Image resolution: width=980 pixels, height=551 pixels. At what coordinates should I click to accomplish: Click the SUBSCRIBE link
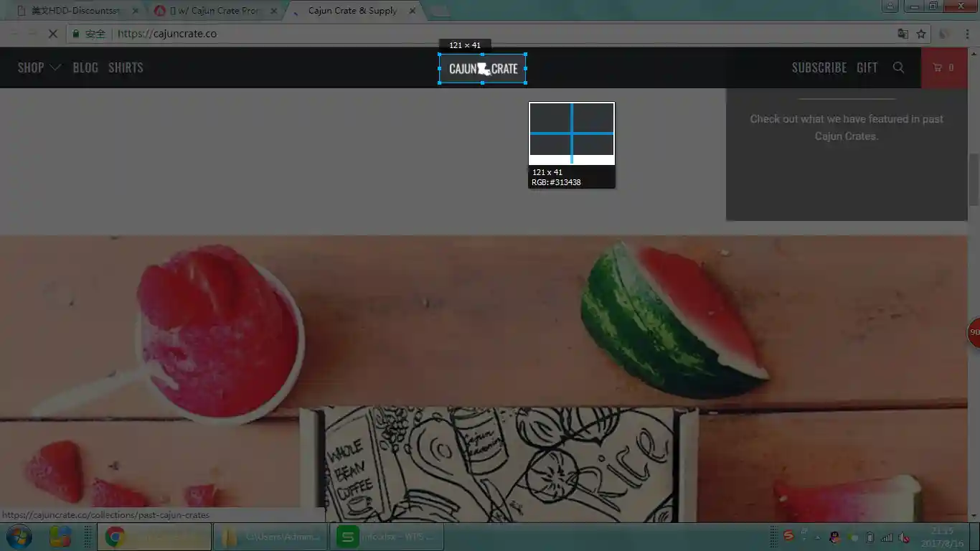pos(819,67)
